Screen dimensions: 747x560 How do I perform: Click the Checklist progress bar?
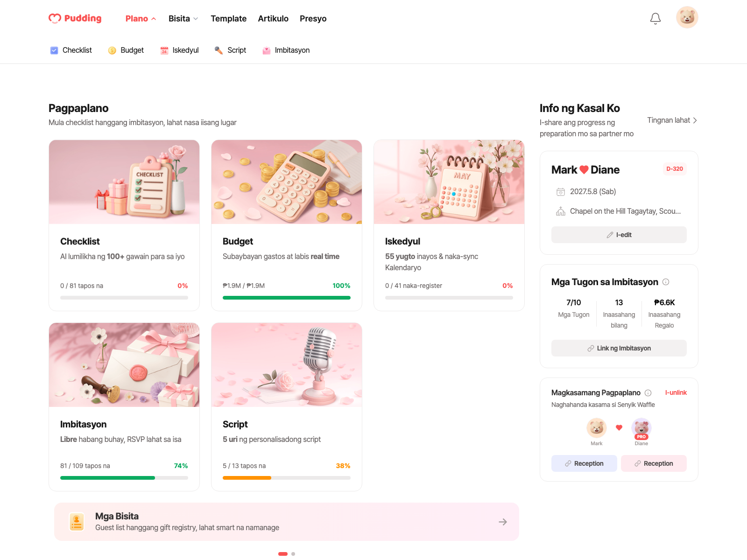coord(124,298)
